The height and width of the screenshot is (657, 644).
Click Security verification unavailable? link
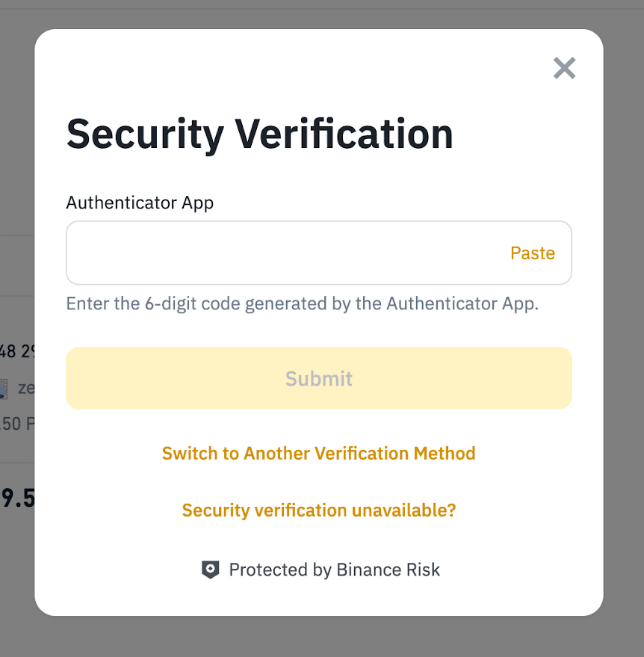319,511
